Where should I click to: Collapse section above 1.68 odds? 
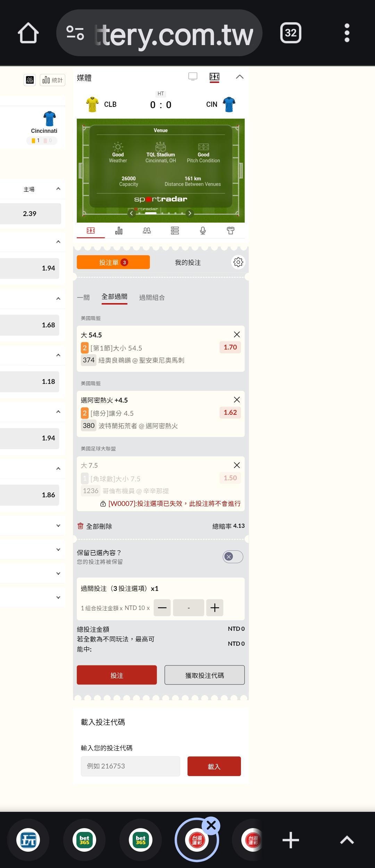[x=58, y=299]
